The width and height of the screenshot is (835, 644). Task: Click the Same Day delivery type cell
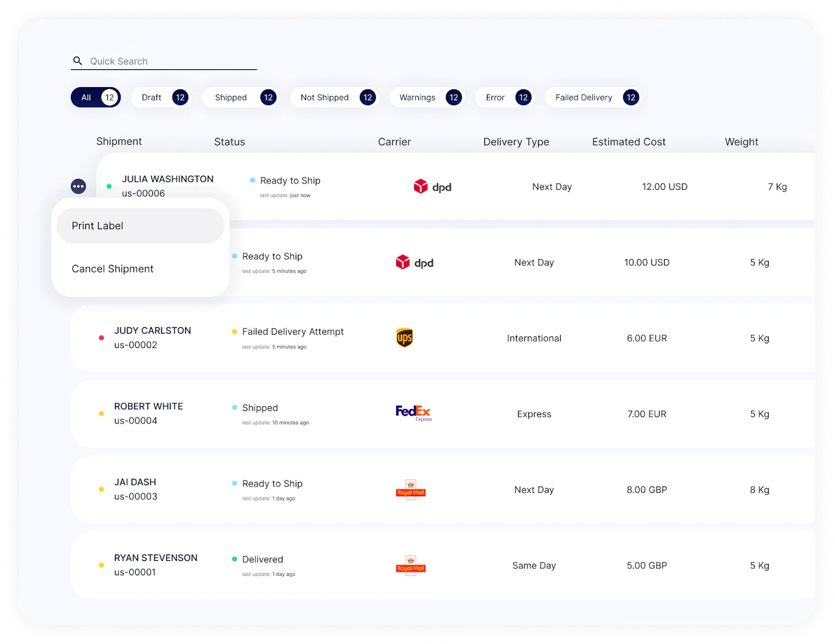[534, 566]
